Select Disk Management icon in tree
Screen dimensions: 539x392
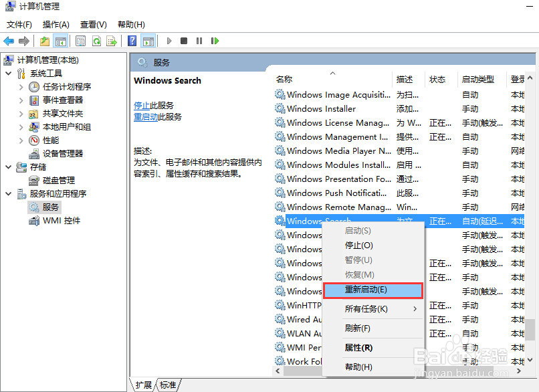click(x=34, y=181)
